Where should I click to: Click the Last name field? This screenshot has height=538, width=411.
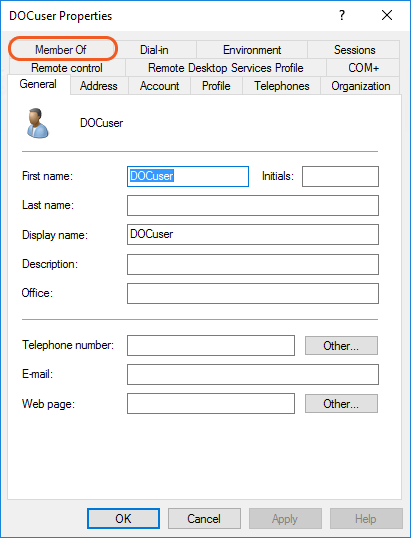[253, 206]
